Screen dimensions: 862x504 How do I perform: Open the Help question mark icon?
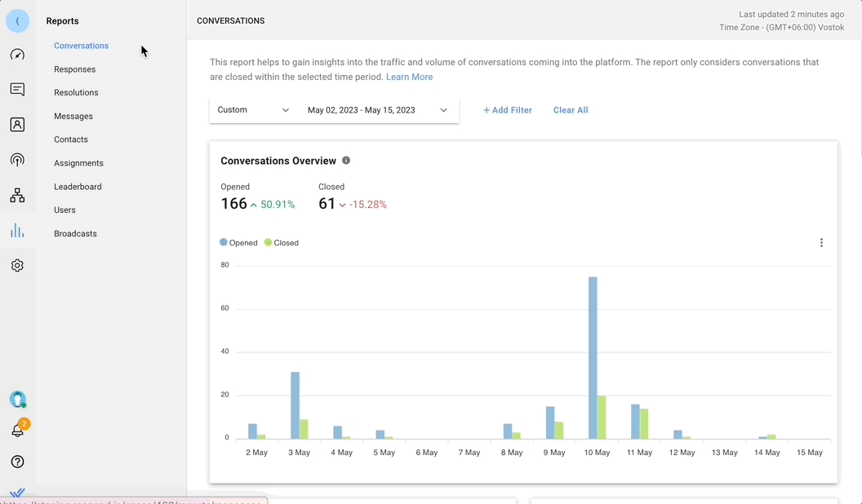[x=17, y=462]
